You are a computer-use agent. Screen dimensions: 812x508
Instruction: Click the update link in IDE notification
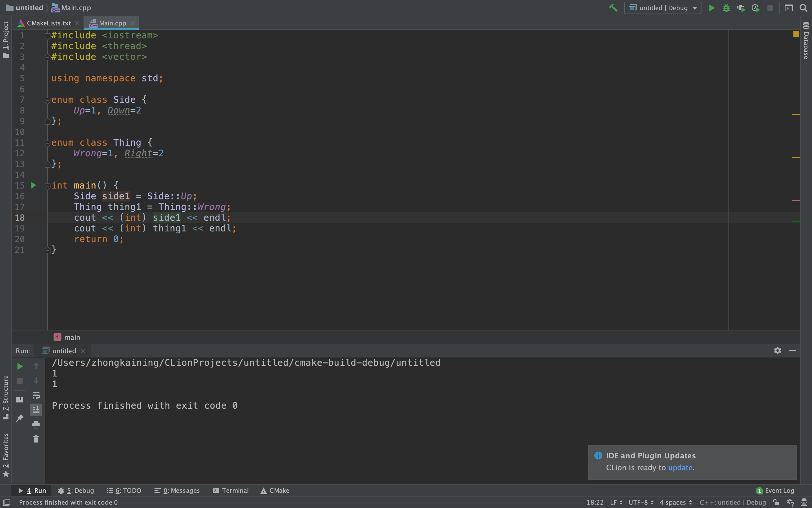(680, 468)
